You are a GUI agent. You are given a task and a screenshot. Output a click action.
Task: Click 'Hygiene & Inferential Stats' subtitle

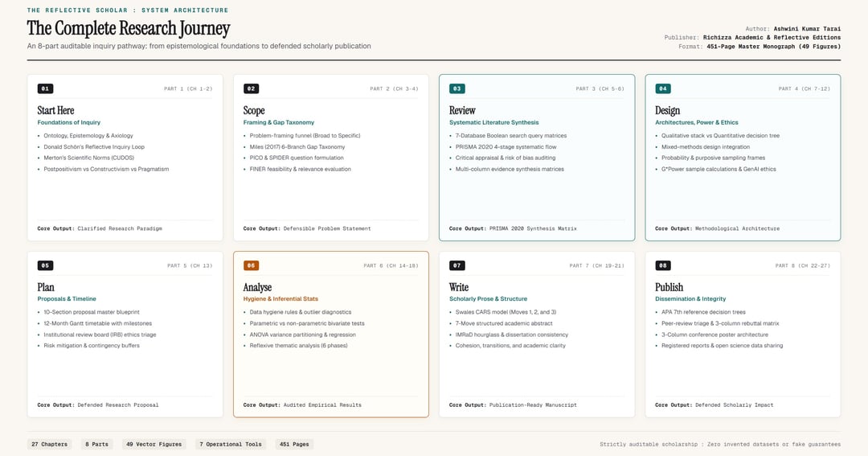(x=280, y=298)
